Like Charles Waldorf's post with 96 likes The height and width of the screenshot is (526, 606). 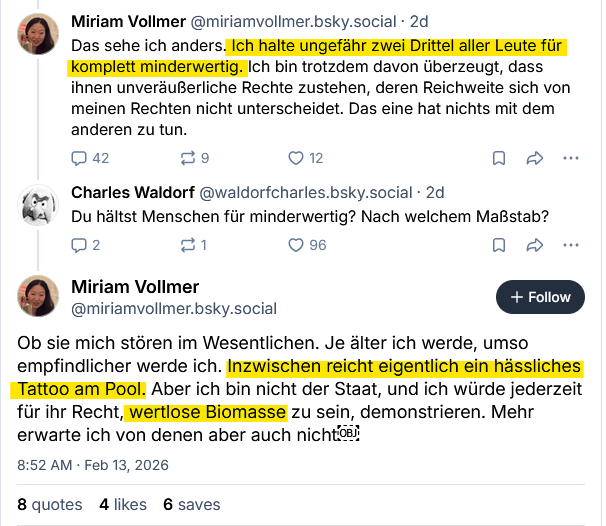pos(296,245)
